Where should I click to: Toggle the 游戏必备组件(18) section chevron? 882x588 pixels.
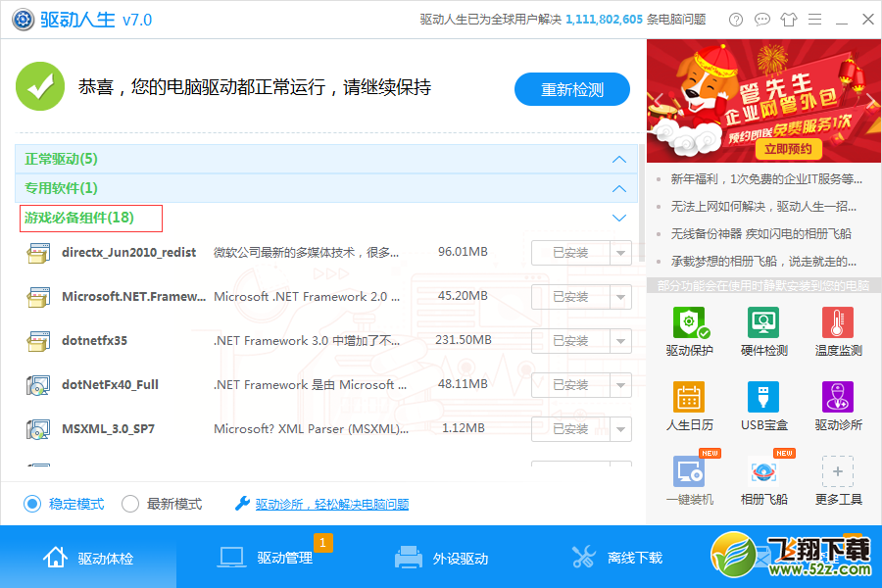618,218
